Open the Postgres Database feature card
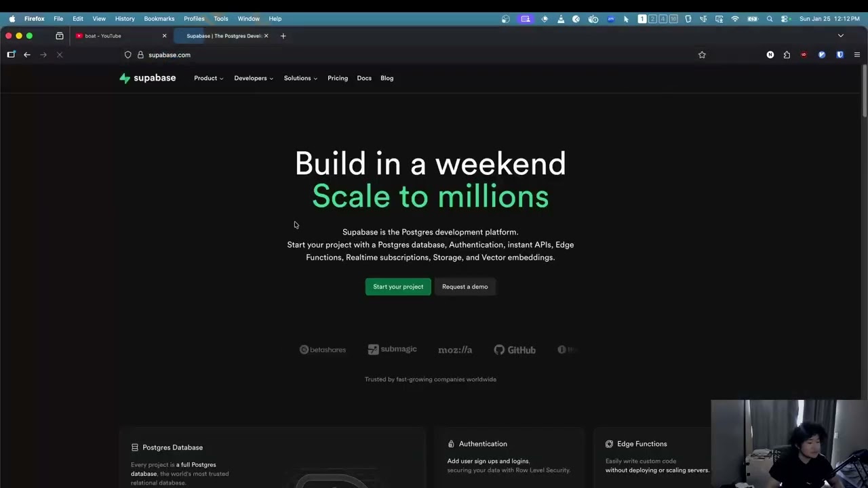The height and width of the screenshot is (488, 868). 272,457
